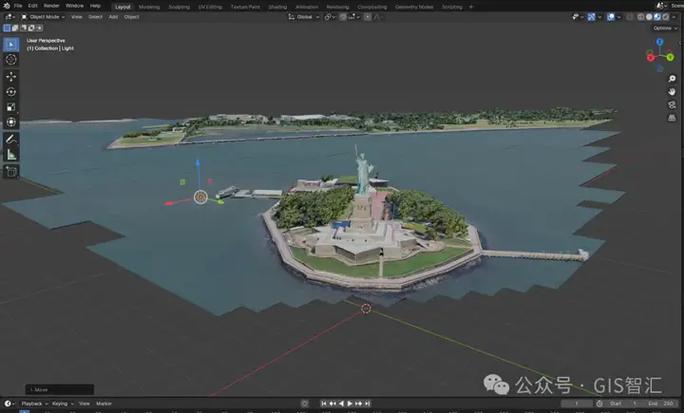Switch to rendered viewport shading
The image size is (684, 413).
[x=666, y=17]
